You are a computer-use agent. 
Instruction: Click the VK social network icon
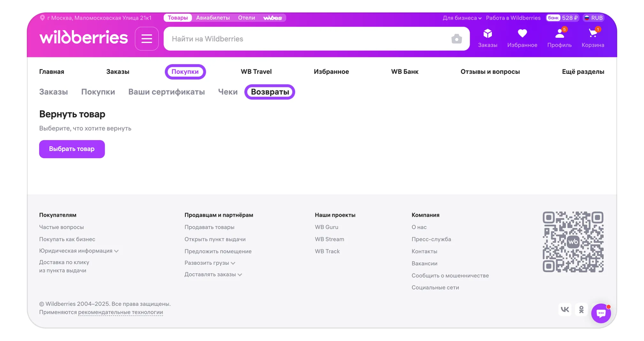(564, 309)
